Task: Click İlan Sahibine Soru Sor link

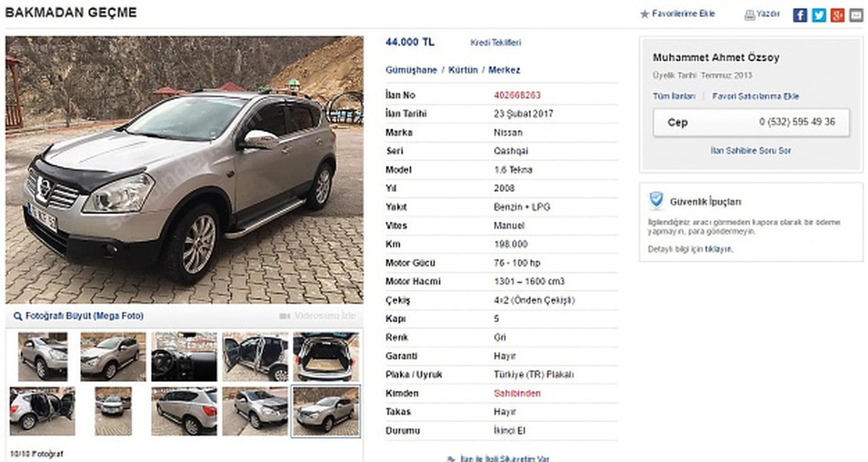Action: pyautogui.click(x=751, y=150)
